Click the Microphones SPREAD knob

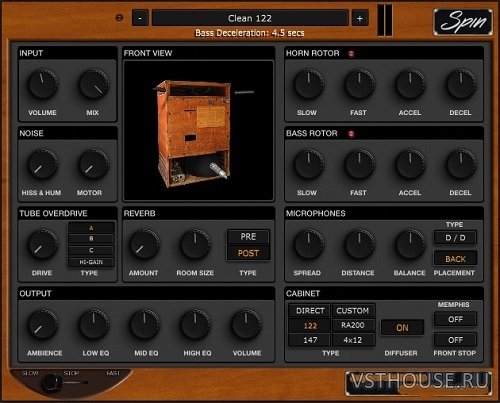coord(309,244)
